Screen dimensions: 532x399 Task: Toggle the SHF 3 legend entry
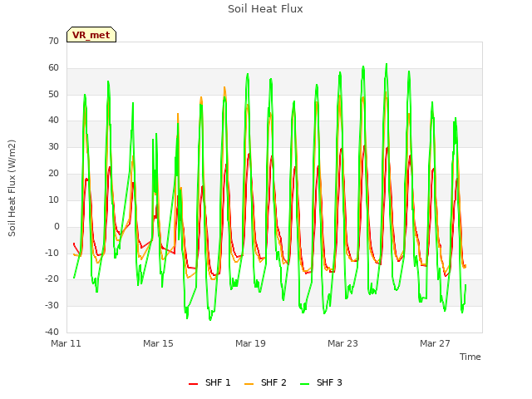[321, 382]
